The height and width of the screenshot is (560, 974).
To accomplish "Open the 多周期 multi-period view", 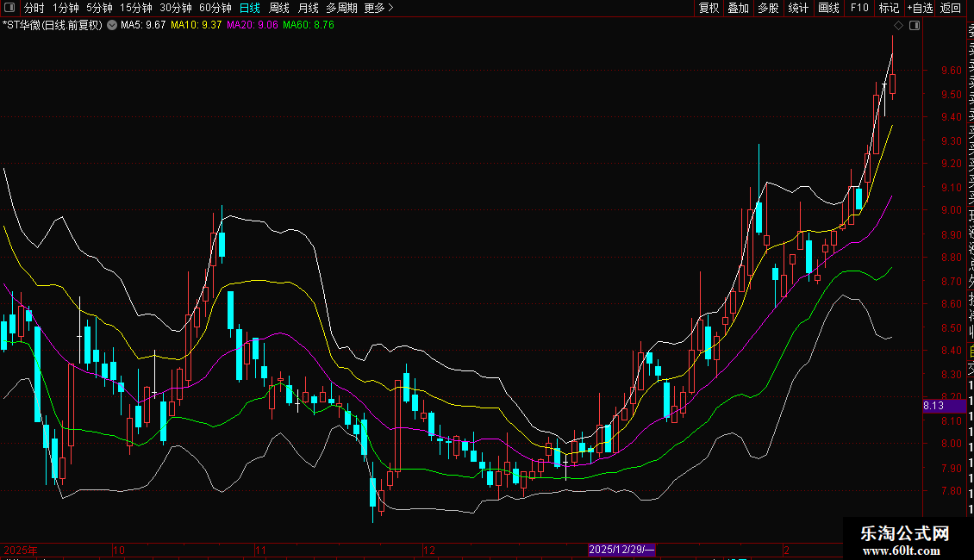I will [x=341, y=8].
